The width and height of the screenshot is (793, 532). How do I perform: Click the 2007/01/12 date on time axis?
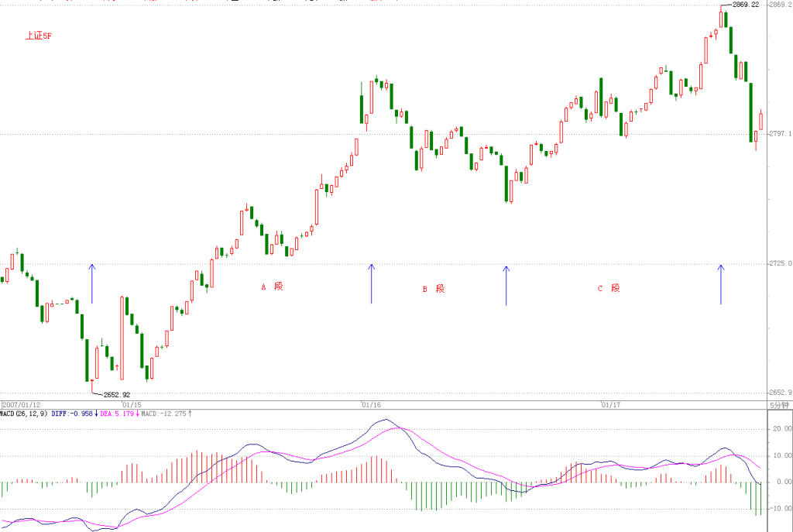pyautogui.click(x=21, y=405)
